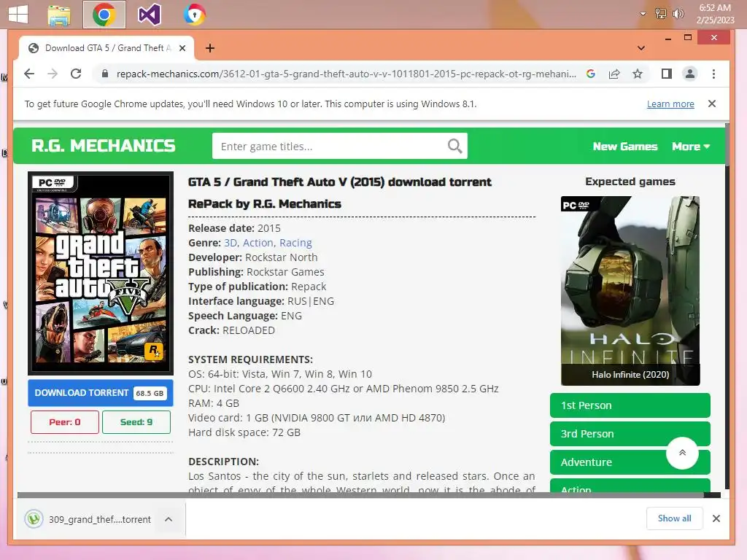This screenshot has width=747, height=560.
Task: Open File Explorer from the taskbar
Action: coord(59,15)
